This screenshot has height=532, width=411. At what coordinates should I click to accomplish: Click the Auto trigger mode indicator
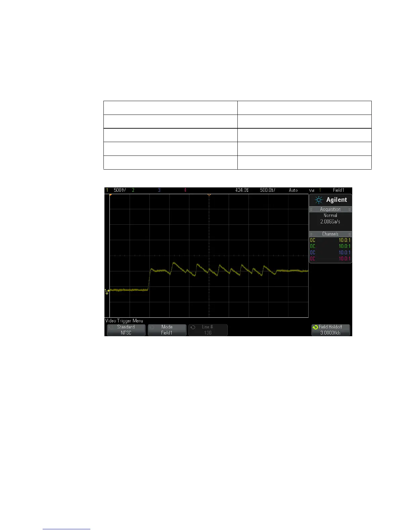pyautogui.click(x=293, y=190)
